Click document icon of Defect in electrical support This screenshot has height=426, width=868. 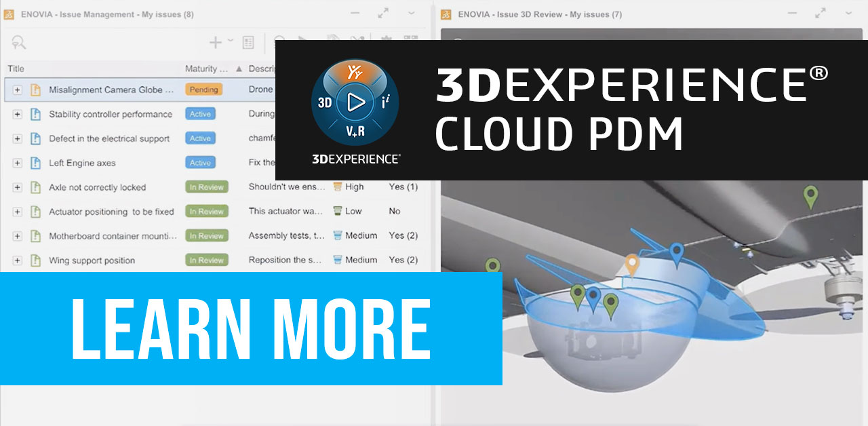coord(36,138)
